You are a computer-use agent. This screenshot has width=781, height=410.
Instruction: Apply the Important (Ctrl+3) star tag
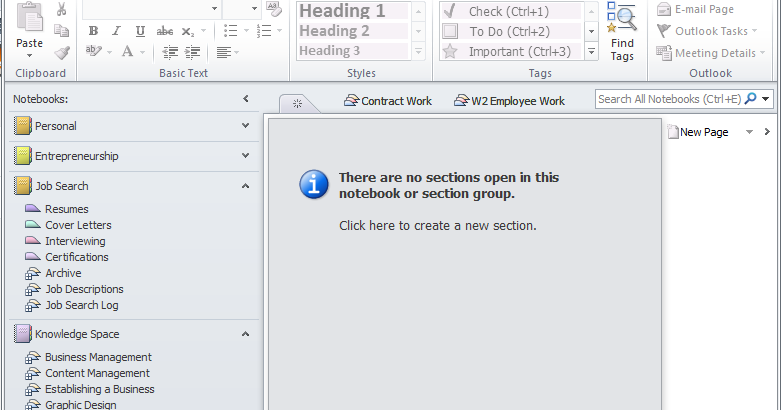(511, 51)
